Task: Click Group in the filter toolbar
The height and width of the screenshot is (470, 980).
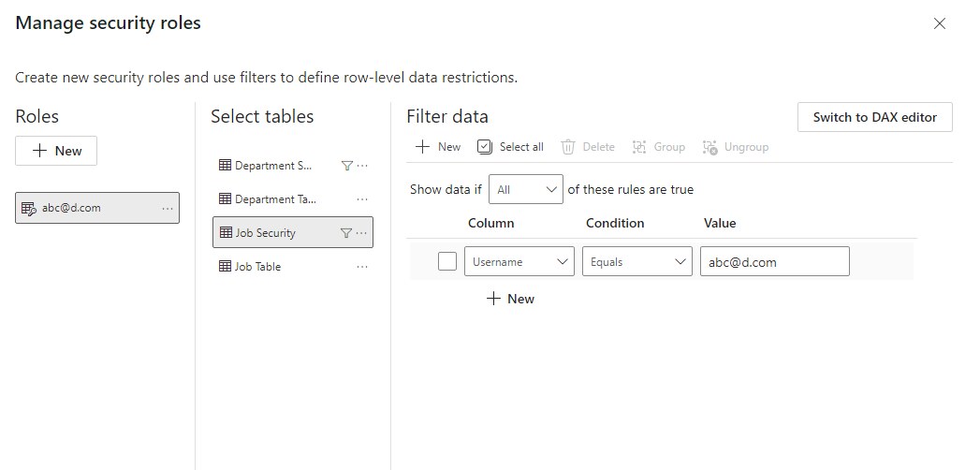Action: [x=658, y=147]
